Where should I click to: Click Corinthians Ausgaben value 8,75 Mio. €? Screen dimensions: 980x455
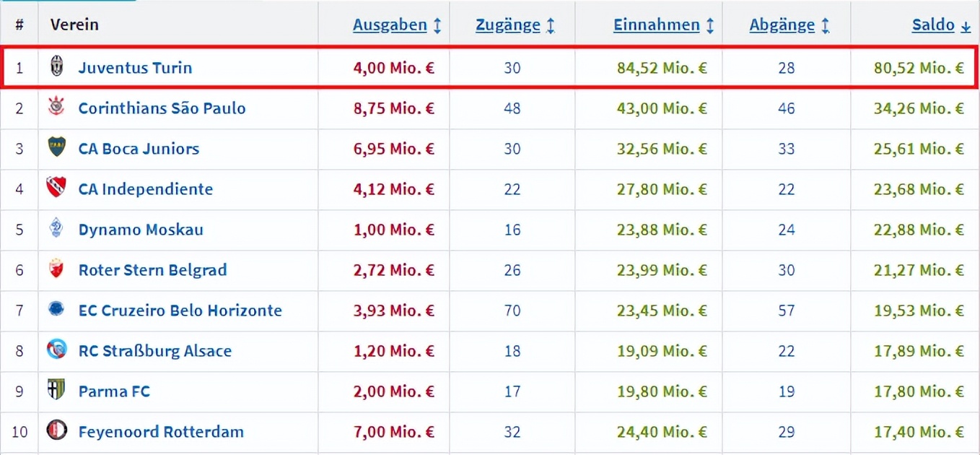click(393, 108)
